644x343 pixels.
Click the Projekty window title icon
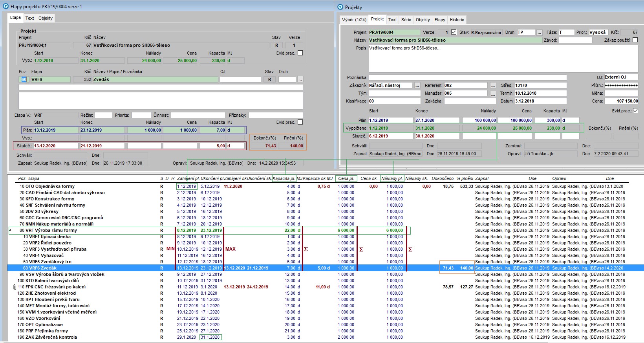coord(340,7)
